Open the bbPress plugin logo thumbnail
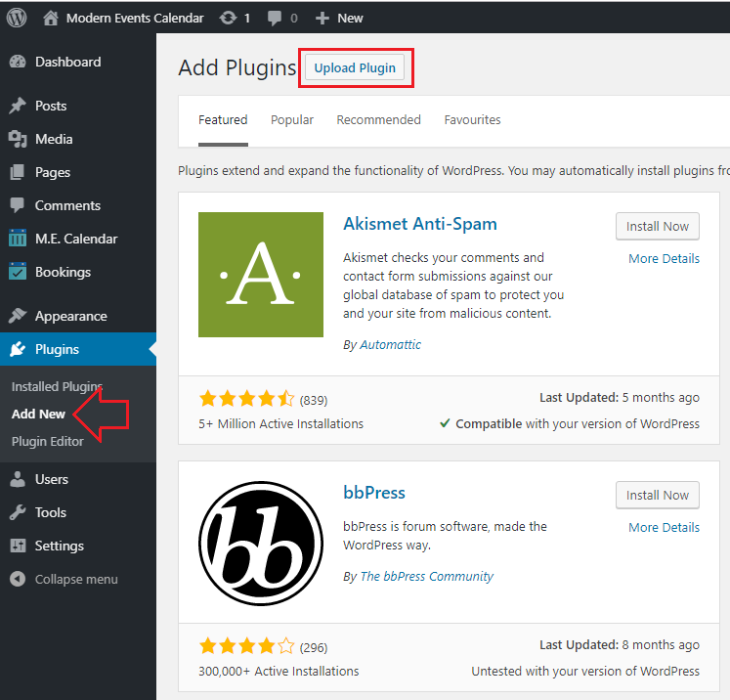The image size is (730, 700). pos(261,544)
